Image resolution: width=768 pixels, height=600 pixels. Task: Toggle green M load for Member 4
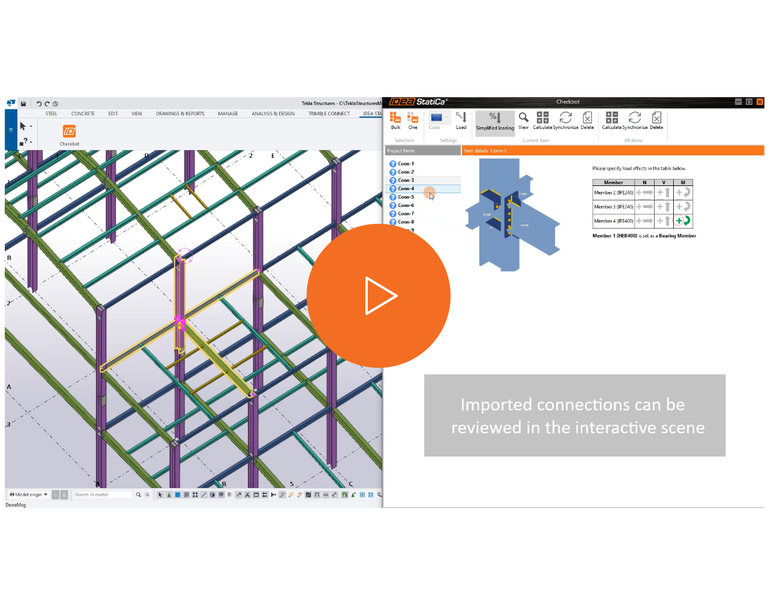pos(683,221)
